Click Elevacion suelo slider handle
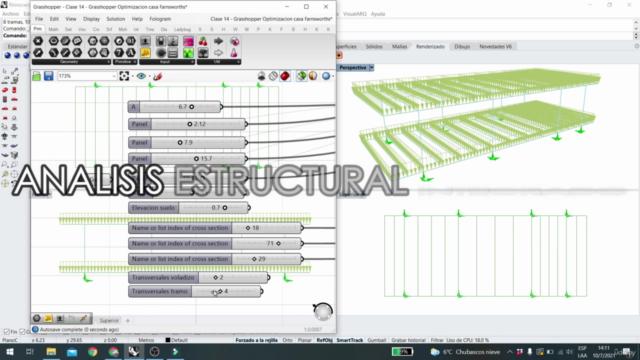Image resolution: width=640 pixels, height=360 pixels. [225, 208]
